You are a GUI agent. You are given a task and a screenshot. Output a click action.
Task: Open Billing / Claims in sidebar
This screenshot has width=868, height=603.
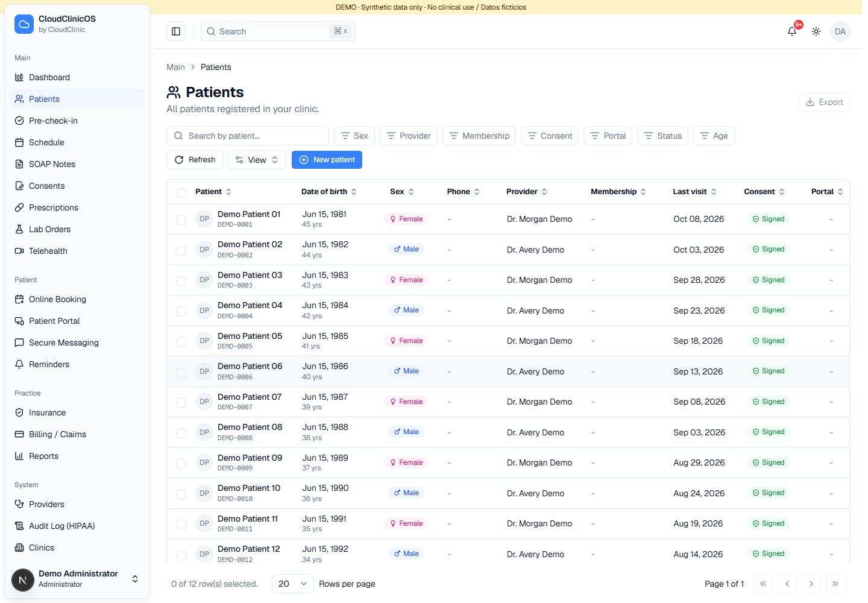coord(77,434)
